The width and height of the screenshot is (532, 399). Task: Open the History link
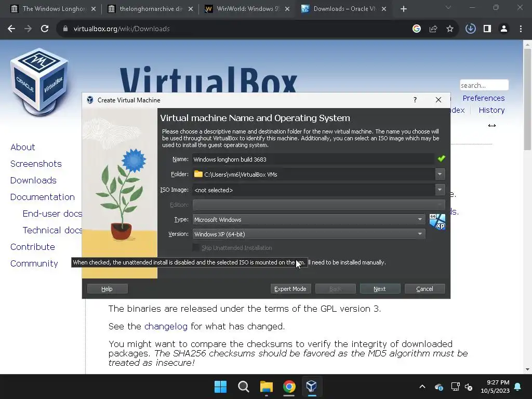(x=491, y=110)
